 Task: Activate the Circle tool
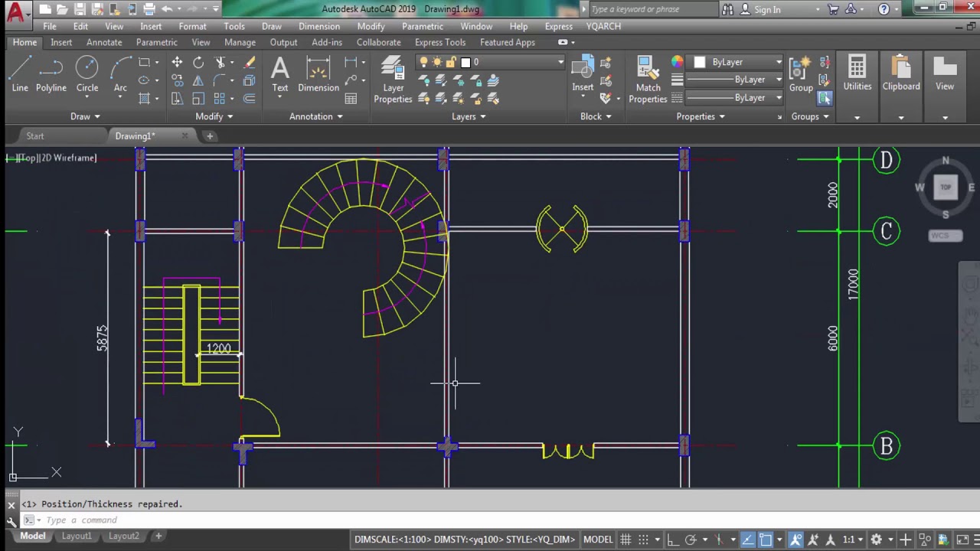click(x=87, y=74)
